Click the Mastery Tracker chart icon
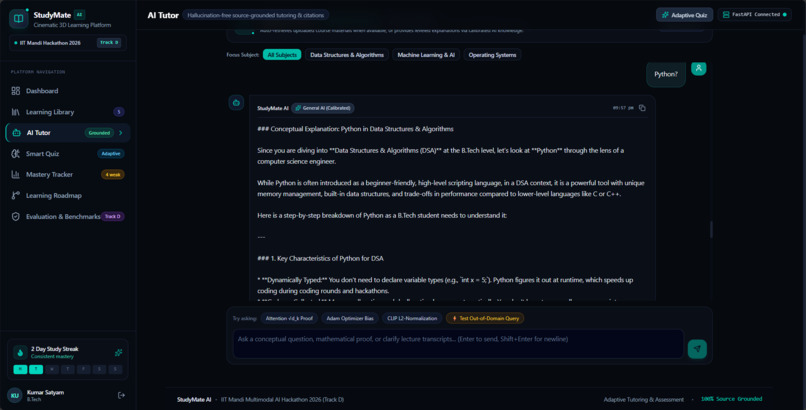Viewport: 806px width, 410px height. [15, 175]
